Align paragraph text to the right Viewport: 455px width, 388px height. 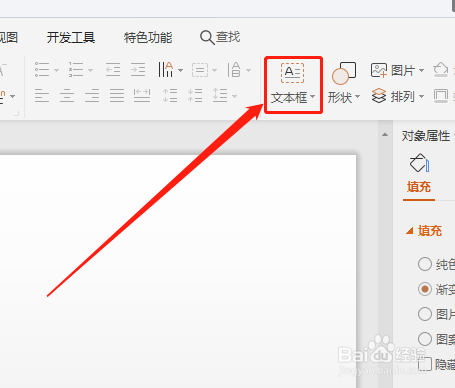pos(92,96)
